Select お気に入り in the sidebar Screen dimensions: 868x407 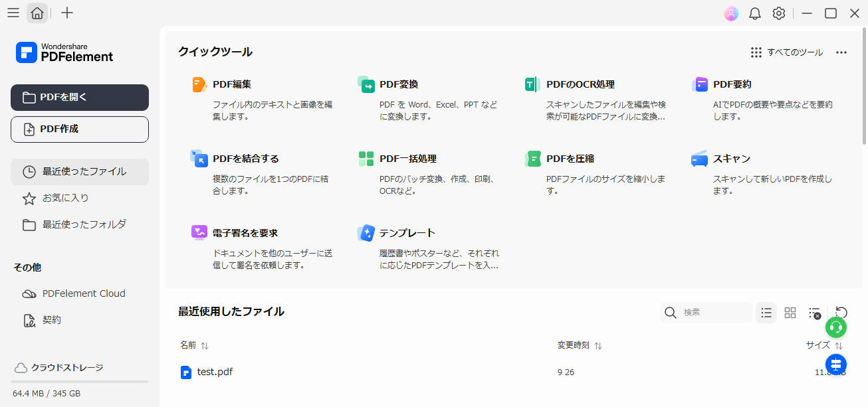(65, 198)
